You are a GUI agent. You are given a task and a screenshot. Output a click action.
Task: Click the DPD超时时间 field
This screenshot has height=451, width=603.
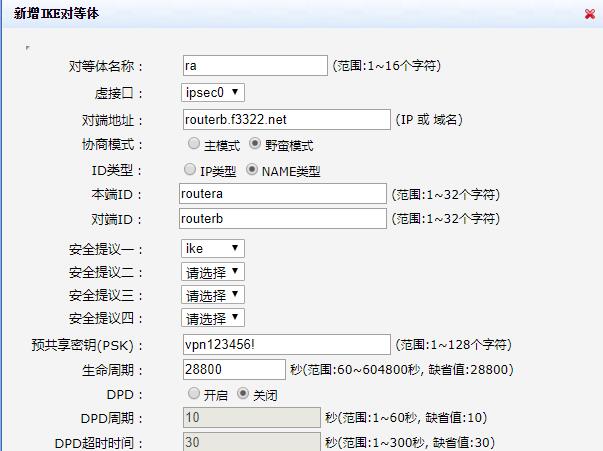[250, 441]
